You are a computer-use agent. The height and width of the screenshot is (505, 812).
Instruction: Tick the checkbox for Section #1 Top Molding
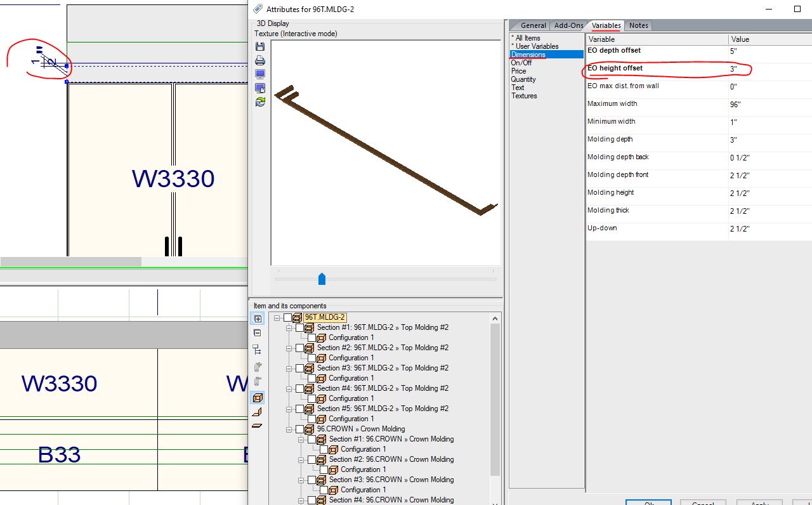pyautogui.click(x=300, y=327)
